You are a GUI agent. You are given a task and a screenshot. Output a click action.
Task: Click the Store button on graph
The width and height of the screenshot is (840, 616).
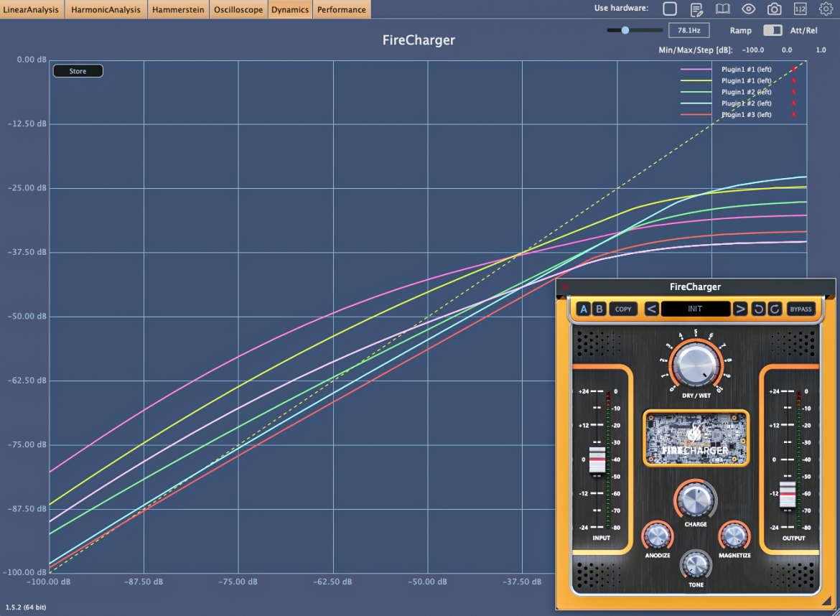78,71
